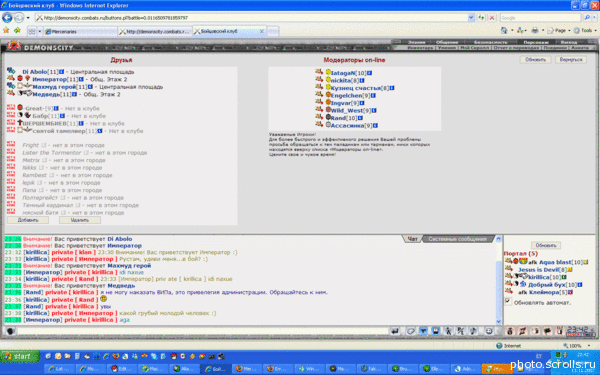Click the eraser clear chat icon

[x=410, y=331]
